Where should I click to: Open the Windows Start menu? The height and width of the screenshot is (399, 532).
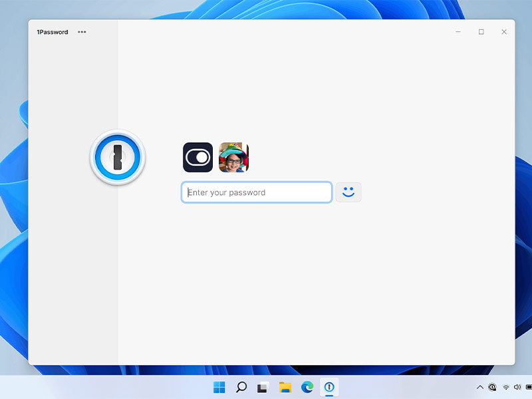219,387
